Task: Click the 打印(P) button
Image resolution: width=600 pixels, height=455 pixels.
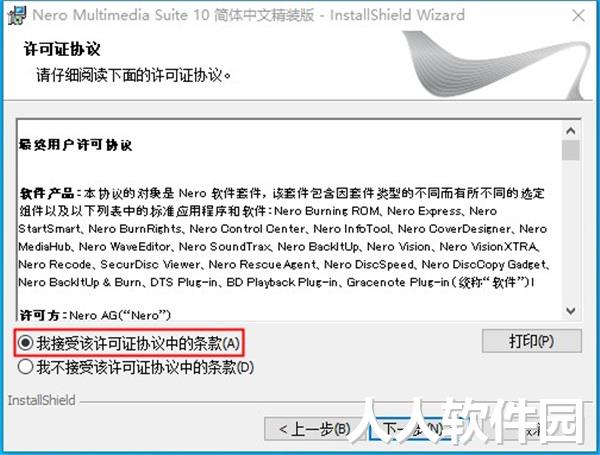Action: pyautogui.click(x=532, y=341)
